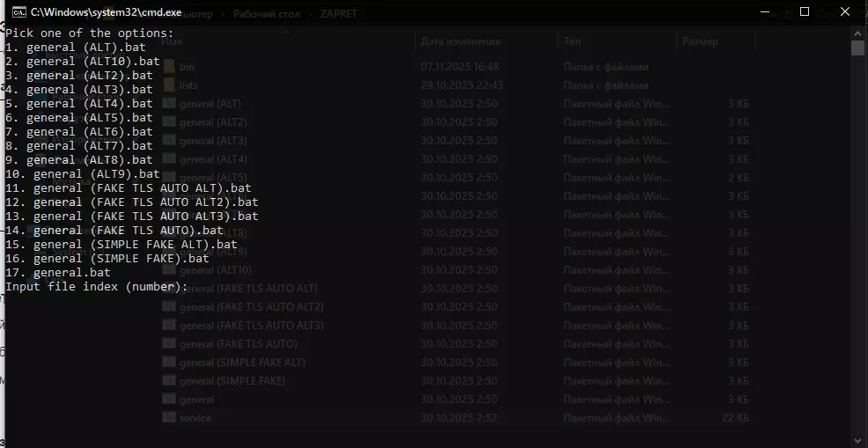
Task: Select the 'general (ALT3)' batch file icon in Explorer
Action: click(169, 141)
